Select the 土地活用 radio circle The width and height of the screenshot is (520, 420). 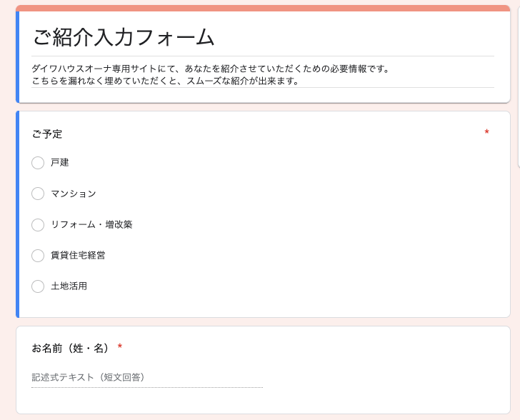(38, 286)
